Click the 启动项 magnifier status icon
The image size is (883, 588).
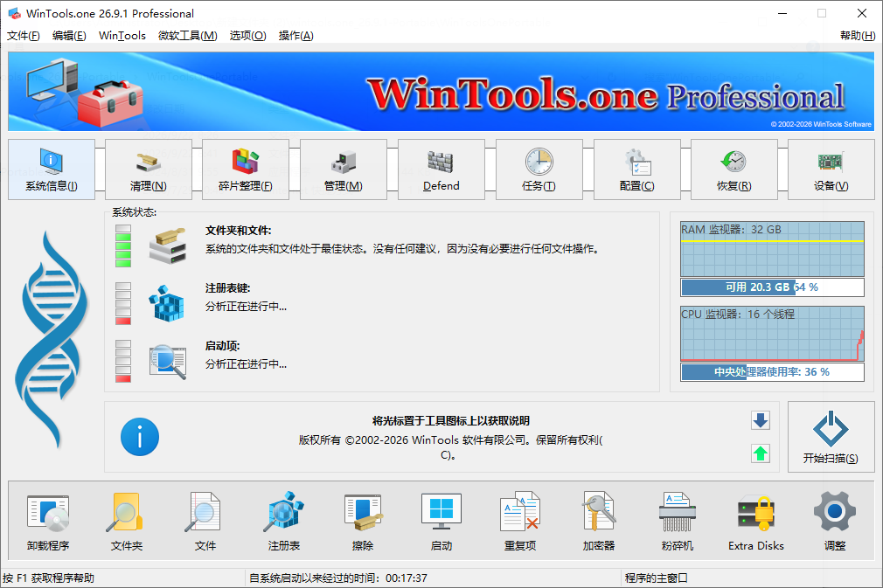pos(168,362)
